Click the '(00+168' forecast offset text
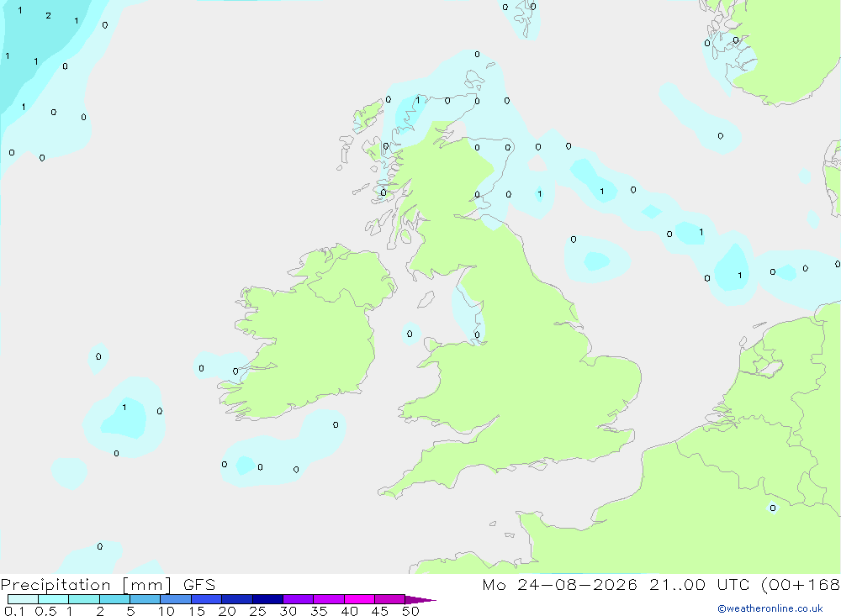 tap(801, 585)
